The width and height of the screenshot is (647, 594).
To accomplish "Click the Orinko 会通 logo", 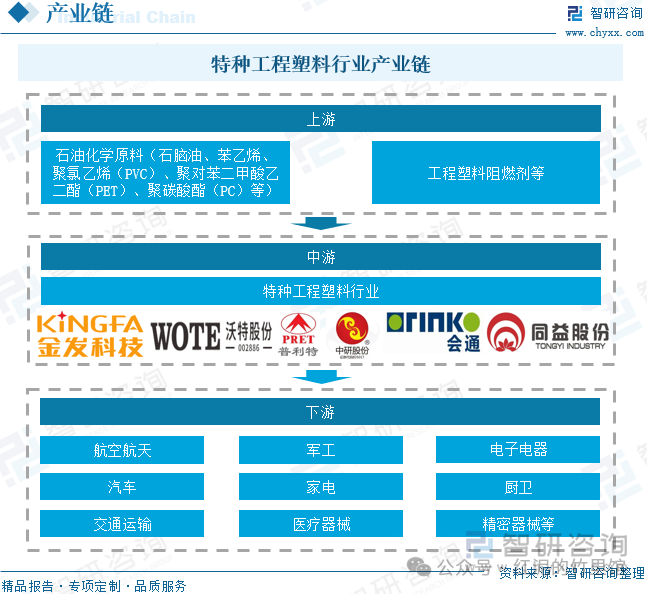I will [x=433, y=332].
